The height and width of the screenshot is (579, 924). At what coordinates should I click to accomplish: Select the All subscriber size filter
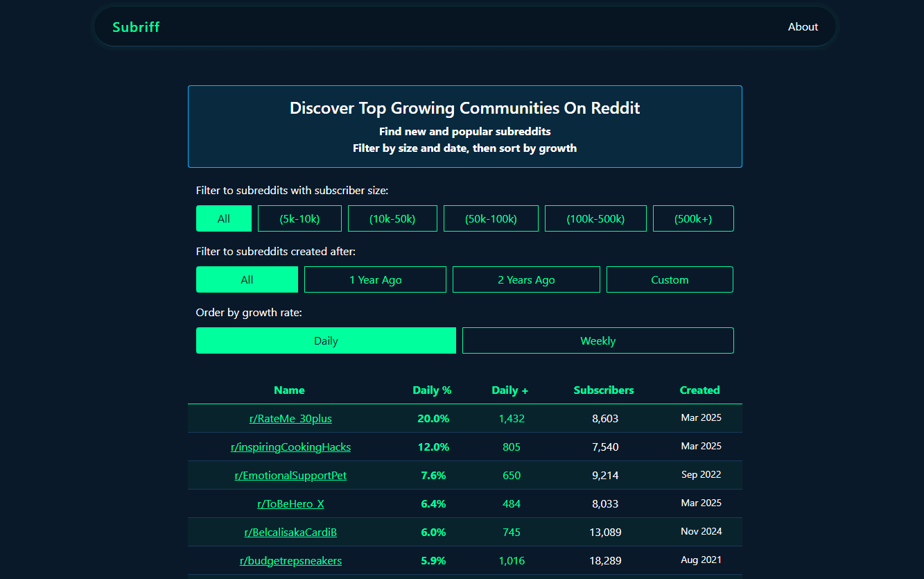223,218
